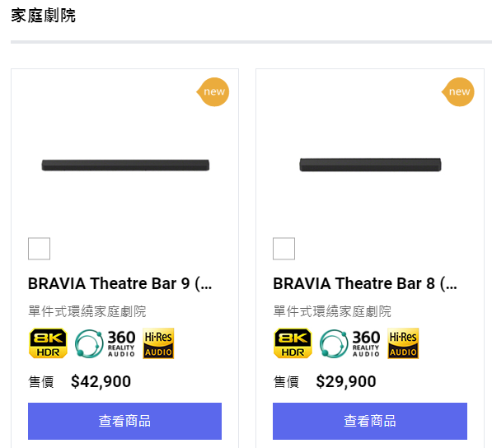Select white color swatch for Theatre Bar 8
Image resolution: width=492 pixels, height=448 pixels.
(x=284, y=249)
